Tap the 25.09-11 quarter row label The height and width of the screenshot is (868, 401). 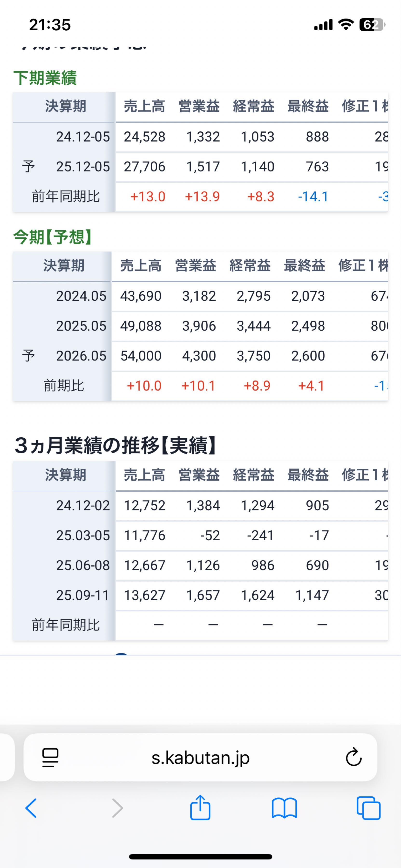tap(82, 595)
